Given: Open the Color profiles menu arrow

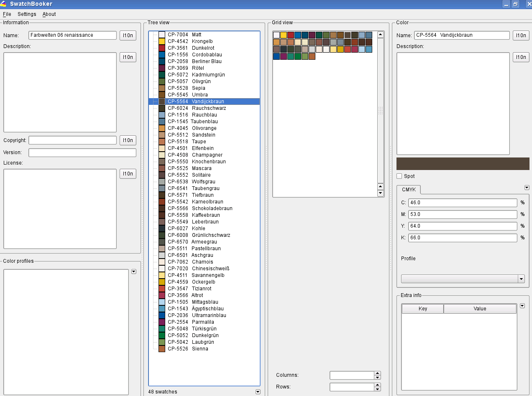Looking at the screenshot, I should point(134,272).
